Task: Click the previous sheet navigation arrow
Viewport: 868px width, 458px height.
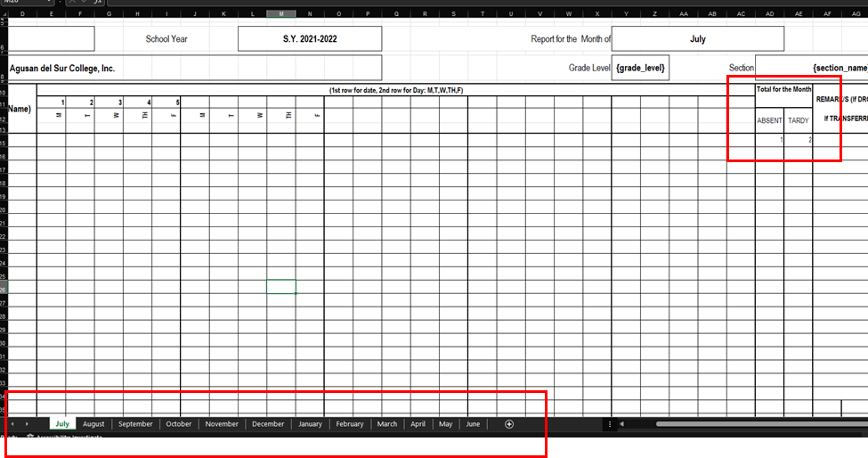Action: point(12,424)
